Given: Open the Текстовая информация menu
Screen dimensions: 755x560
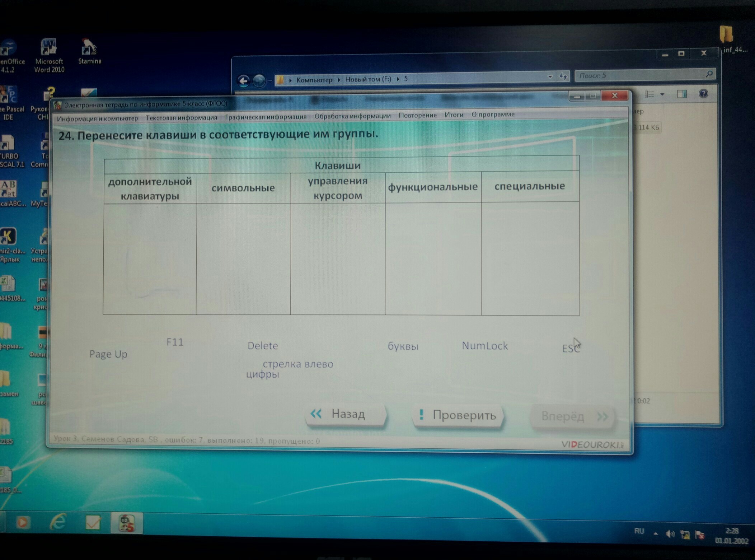Looking at the screenshot, I should coord(181,117).
